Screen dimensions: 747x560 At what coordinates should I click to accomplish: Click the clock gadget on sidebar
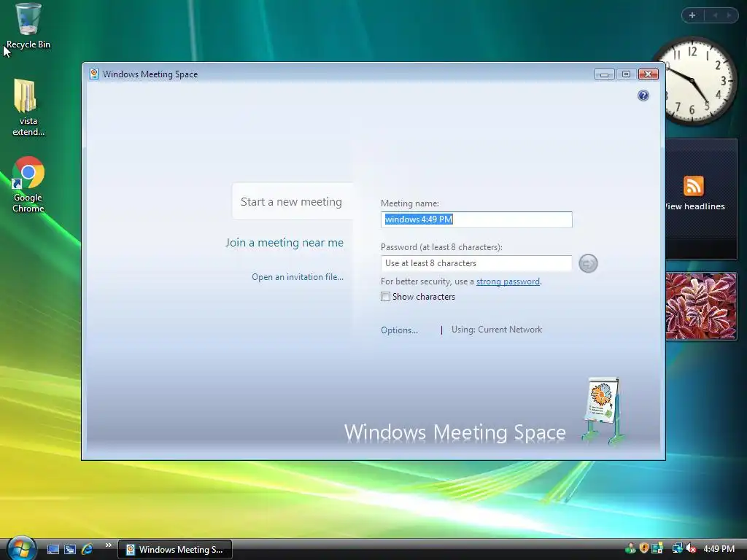tap(694, 82)
